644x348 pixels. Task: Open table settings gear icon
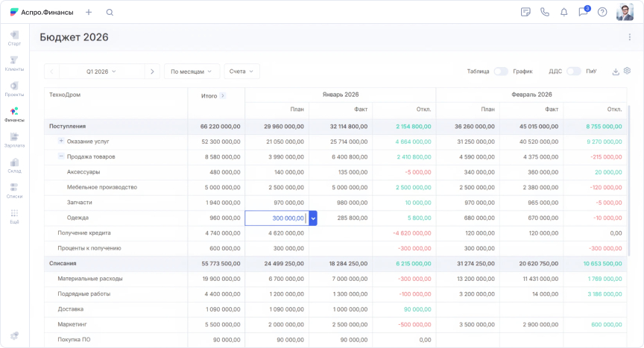[x=627, y=71]
